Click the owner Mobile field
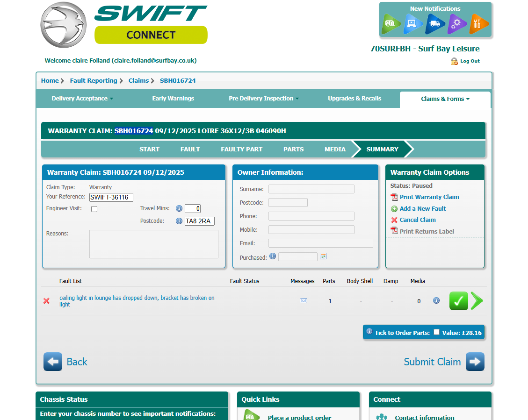528x420 pixels. (x=311, y=230)
